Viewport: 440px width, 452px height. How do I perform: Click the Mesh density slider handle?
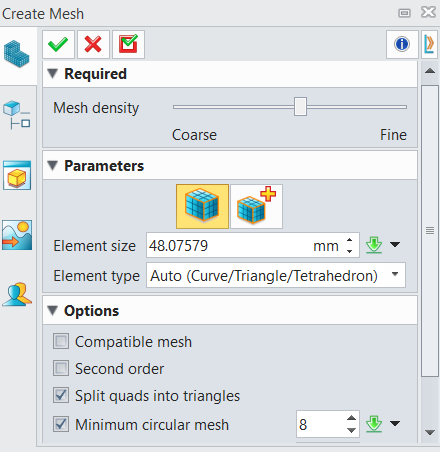pyautogui.click(x=300, y=107)
